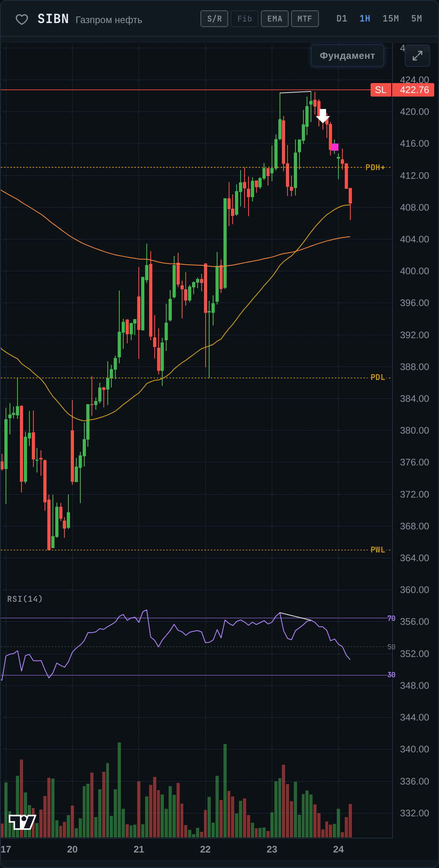
Task: Click the Газпром нефть company name
Action: point(109,20)
